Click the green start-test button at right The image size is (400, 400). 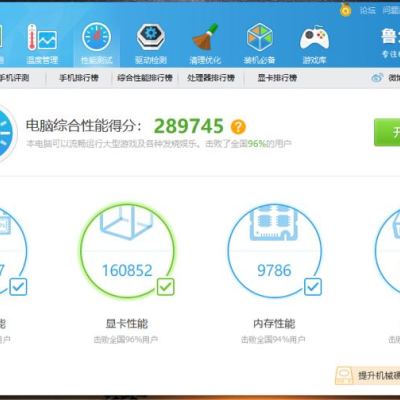pos(387,132)
